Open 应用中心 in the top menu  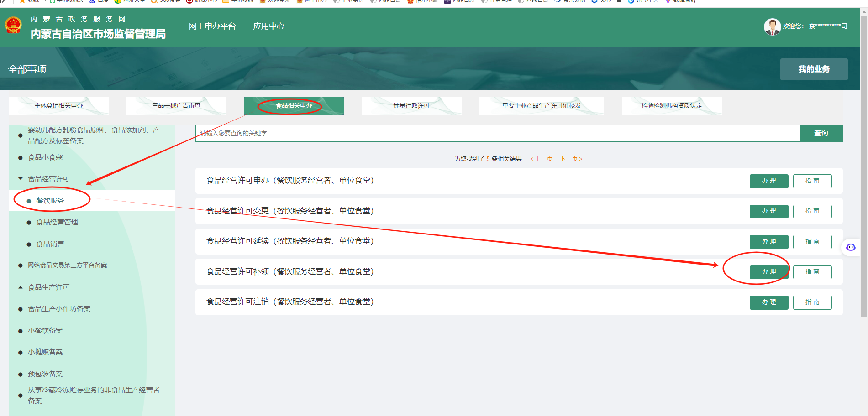tap(268, 26)
